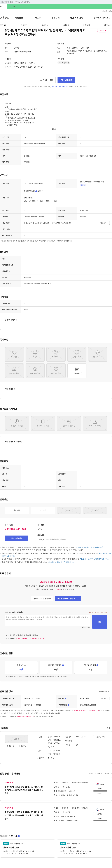Click the 로그인 link at top

coord(105,11)
